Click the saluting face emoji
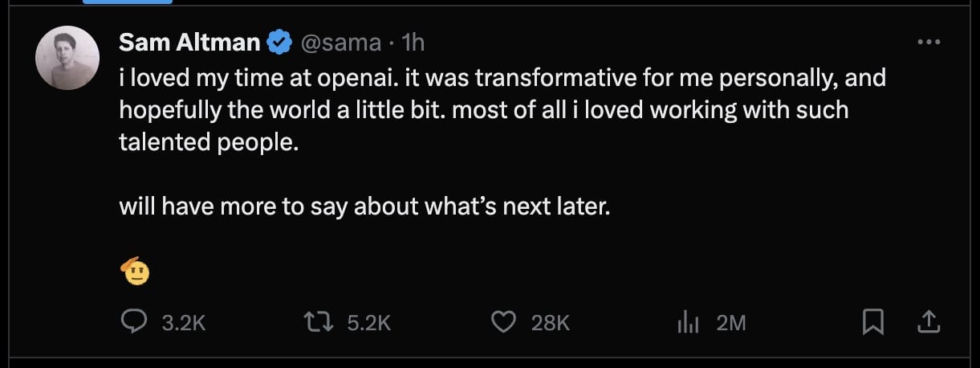Screen dimensions: 980x368 coord(136,273)
